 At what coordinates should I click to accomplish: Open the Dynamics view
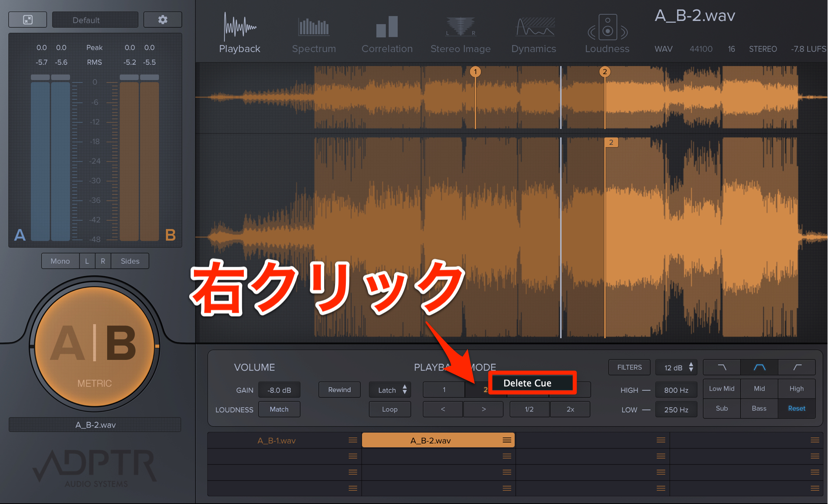[x=533, y=35]
